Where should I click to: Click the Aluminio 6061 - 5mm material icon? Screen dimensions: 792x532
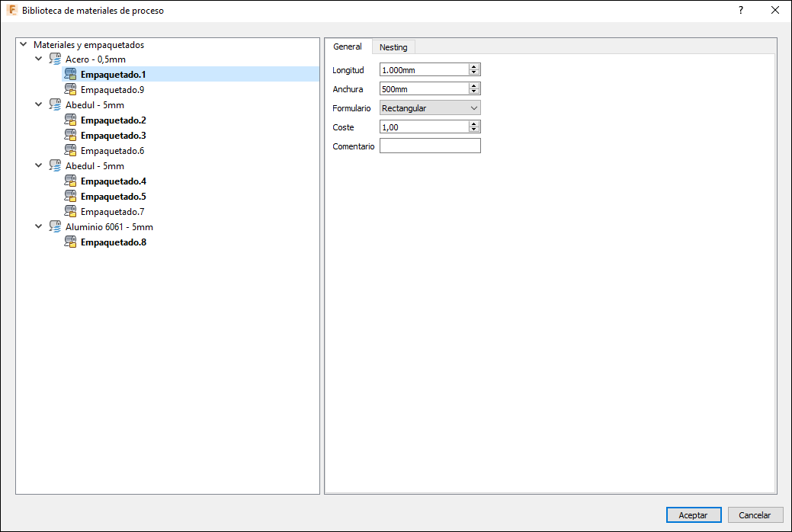(x=55, y=227)
